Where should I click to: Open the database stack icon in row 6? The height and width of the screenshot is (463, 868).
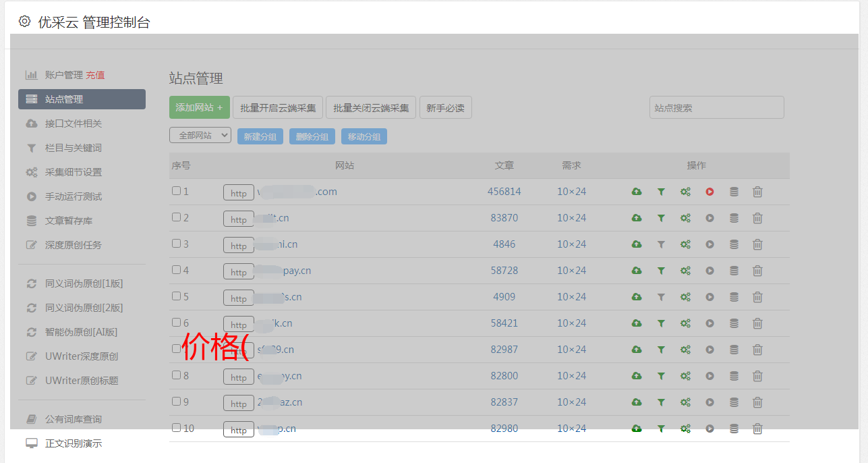click(x=734, y=323)
